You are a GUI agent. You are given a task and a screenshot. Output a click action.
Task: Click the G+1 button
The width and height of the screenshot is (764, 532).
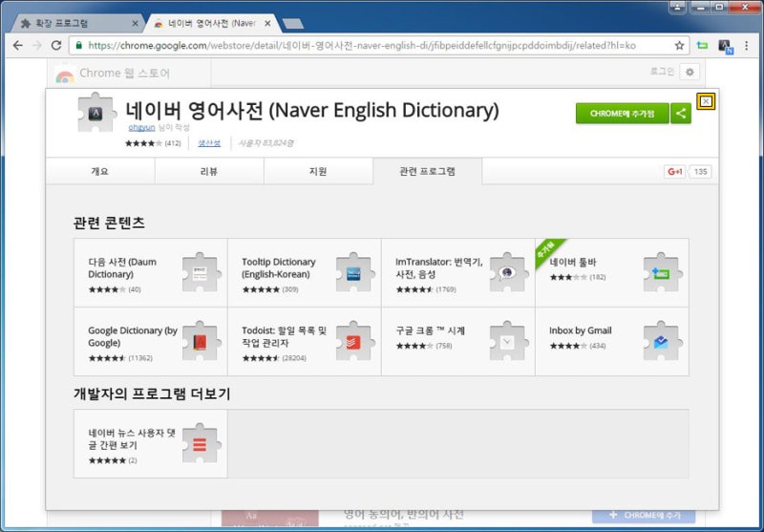[675, 172]
